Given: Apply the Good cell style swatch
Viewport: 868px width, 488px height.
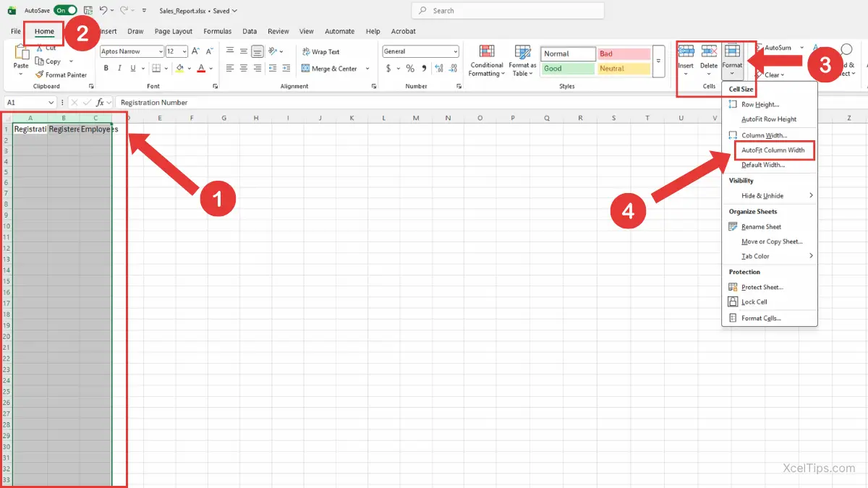Looking at the screenshot, I should point(568,69).
